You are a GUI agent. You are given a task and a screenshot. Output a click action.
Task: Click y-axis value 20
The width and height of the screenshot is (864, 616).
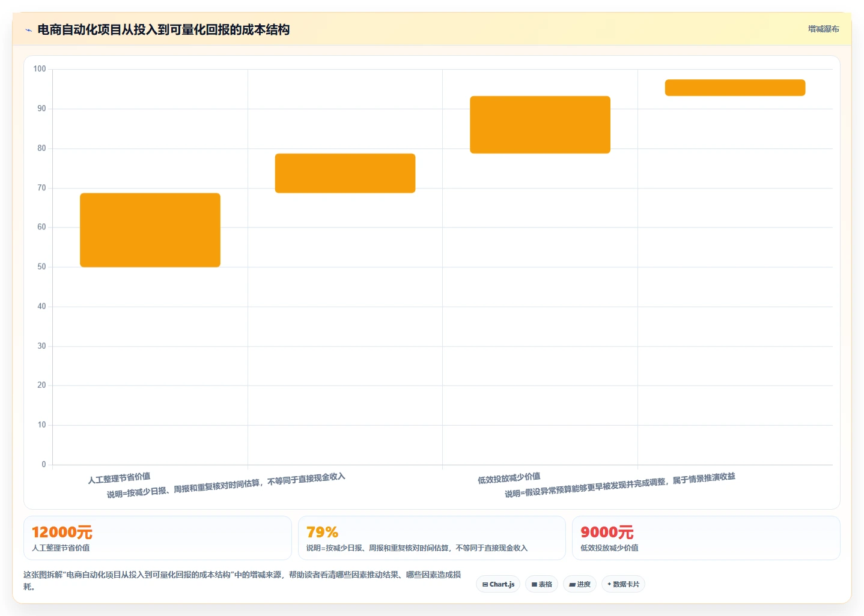point(41,385)
